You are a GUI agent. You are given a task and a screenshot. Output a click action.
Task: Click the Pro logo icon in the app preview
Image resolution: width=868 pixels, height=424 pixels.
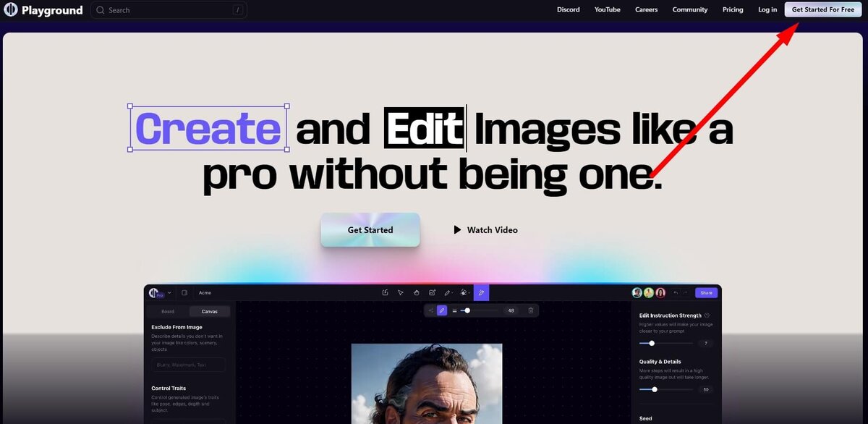tap(156, 292)
